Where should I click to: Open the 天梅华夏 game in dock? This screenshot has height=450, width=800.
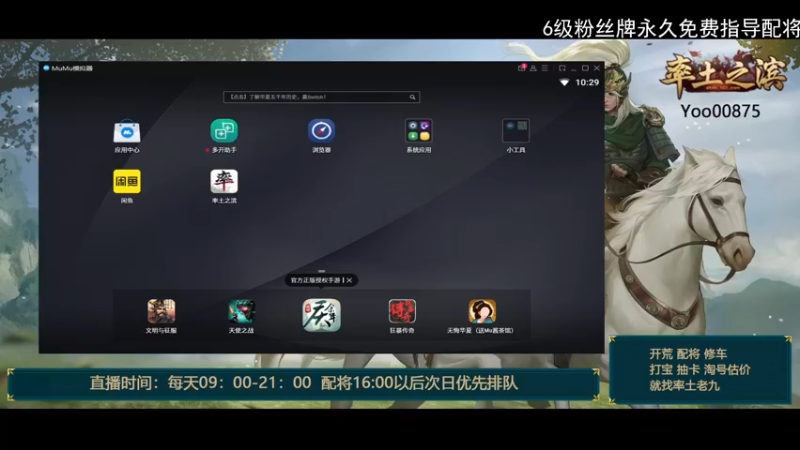tap(482, 311)
